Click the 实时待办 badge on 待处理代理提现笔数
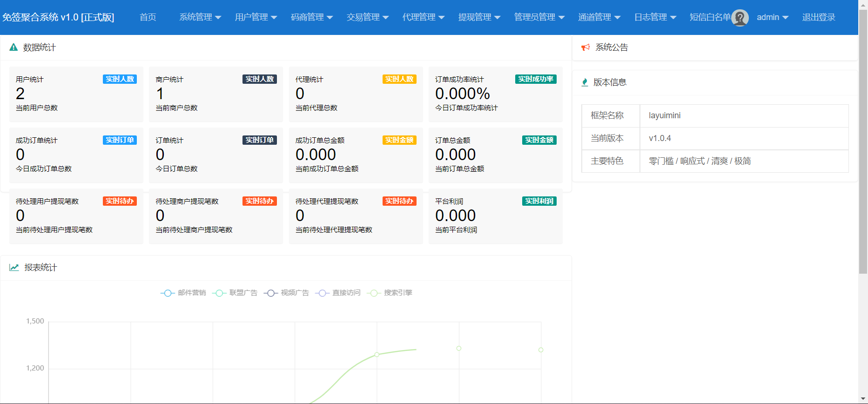868x404 pixels. (x=399, y=201)
